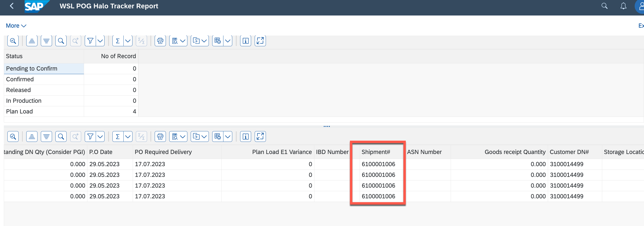Open export dropdown arrow in upper toolbar
The height and width of the screenshot is (226, 644).
[x=204, y=41]
